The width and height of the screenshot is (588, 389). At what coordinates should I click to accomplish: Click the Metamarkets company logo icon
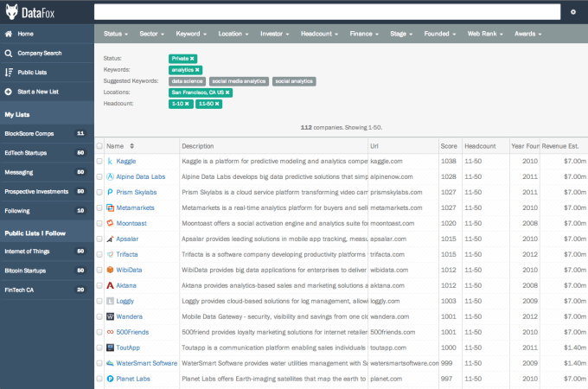(110, 207)
